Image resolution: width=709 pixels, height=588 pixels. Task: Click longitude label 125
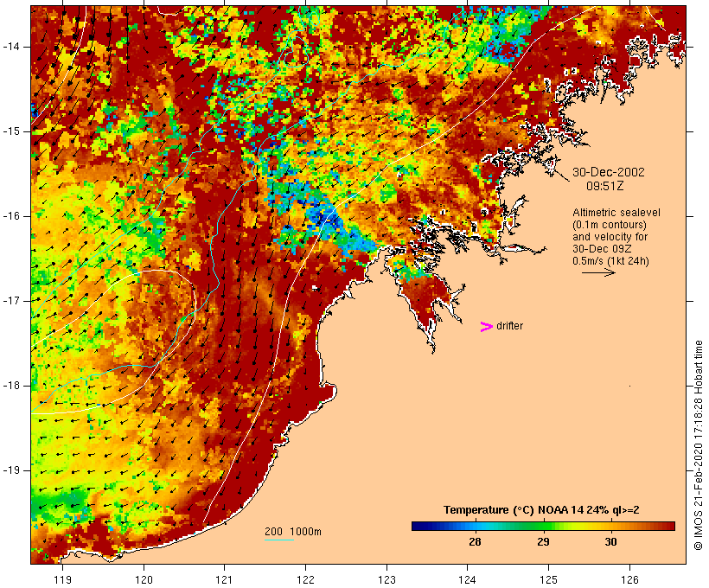click(548, 579)
